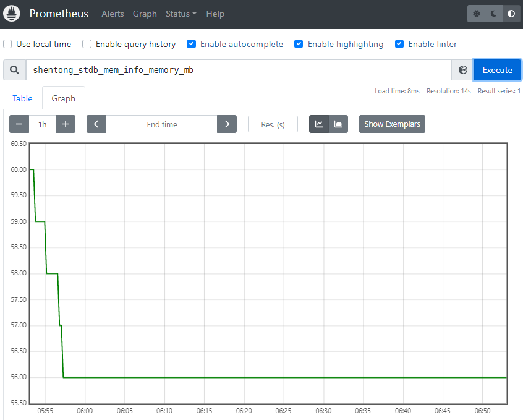Show stacked area graph

coord(338,124)
